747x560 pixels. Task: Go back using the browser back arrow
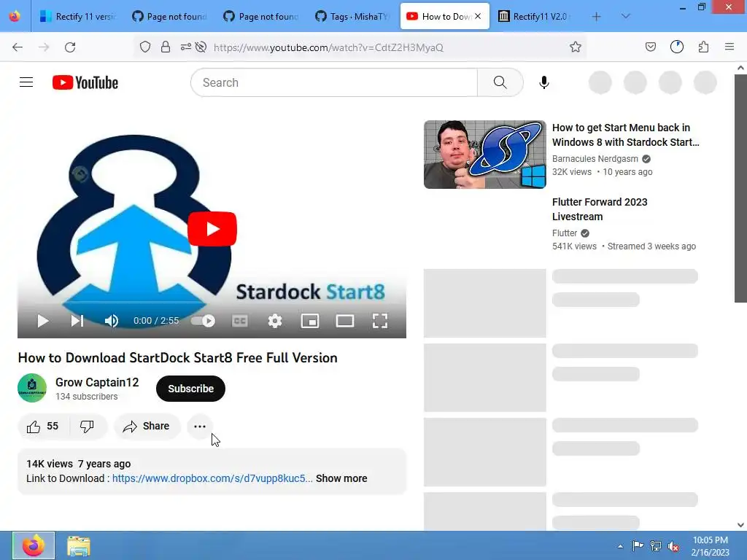pos(18,47)
